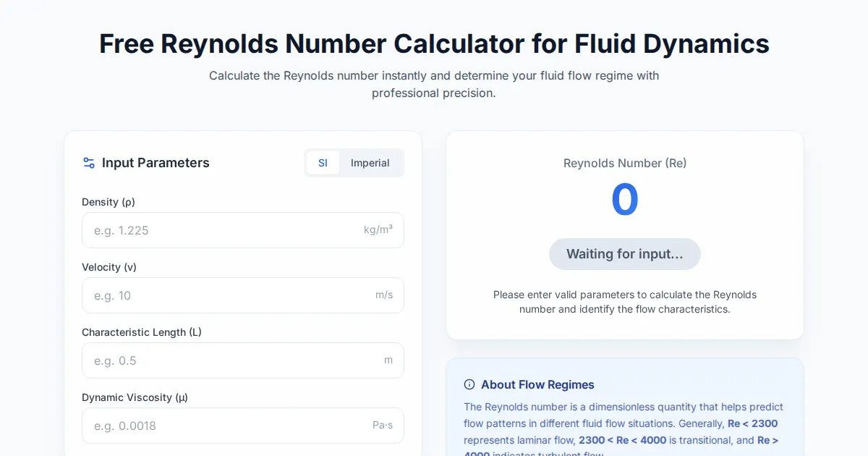Click into the Characteristic Length field
Image resolution: width=868 pixels, height=456 pixels.
click(x=224, y=360)
